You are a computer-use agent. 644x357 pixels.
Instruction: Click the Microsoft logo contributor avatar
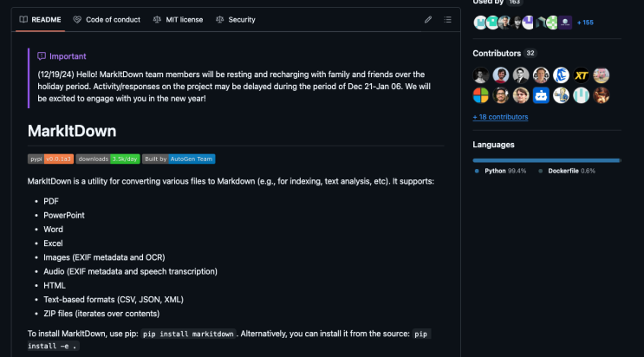481,94
